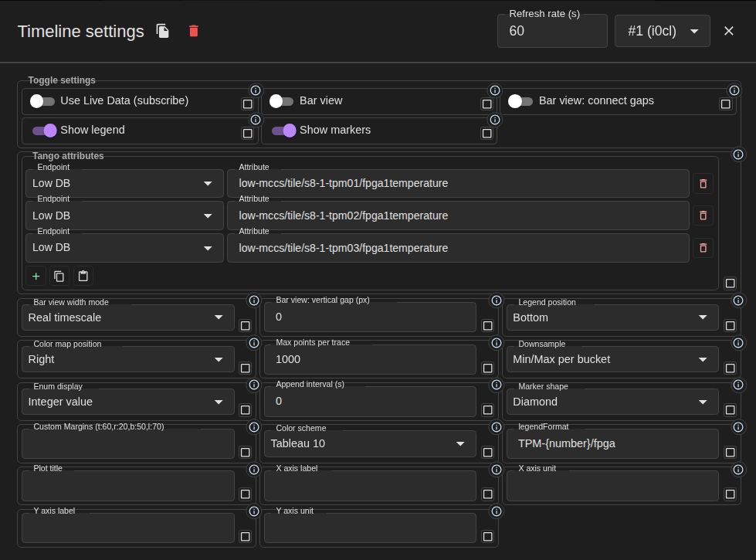Tick the checkbox next to Show legend

click(x=247, y=133)
